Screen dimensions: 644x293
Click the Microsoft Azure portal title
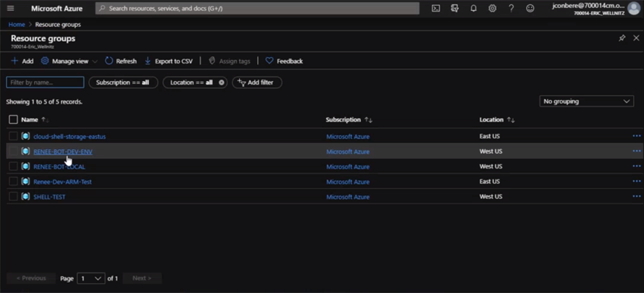coord(57,9)
